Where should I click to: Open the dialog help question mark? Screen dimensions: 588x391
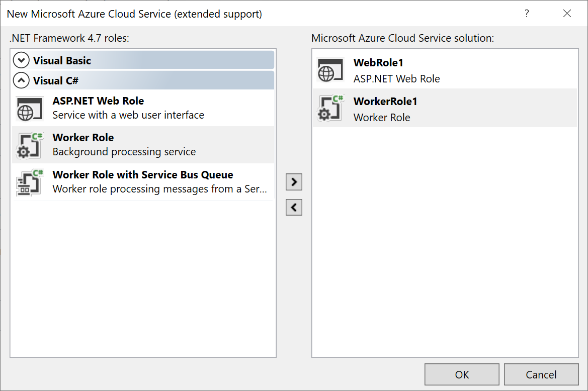point(527,14)
